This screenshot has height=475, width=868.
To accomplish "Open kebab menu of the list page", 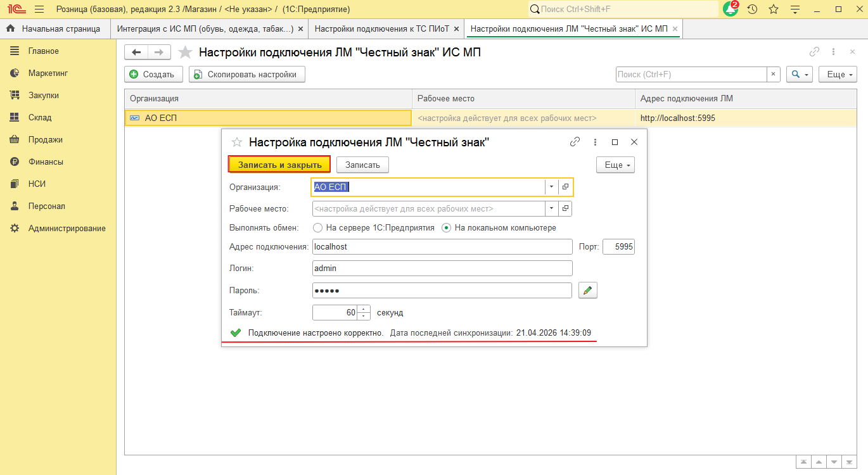I will 834,52.
